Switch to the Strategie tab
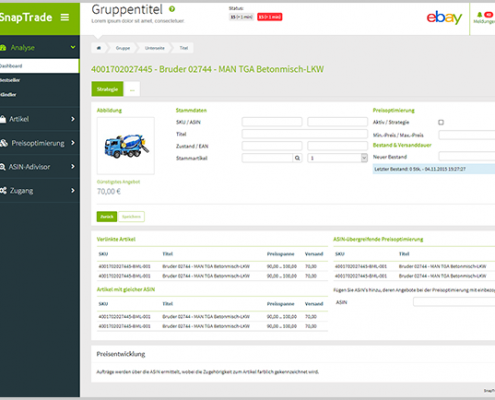This screenshot has width=495, height=400. 107,89
